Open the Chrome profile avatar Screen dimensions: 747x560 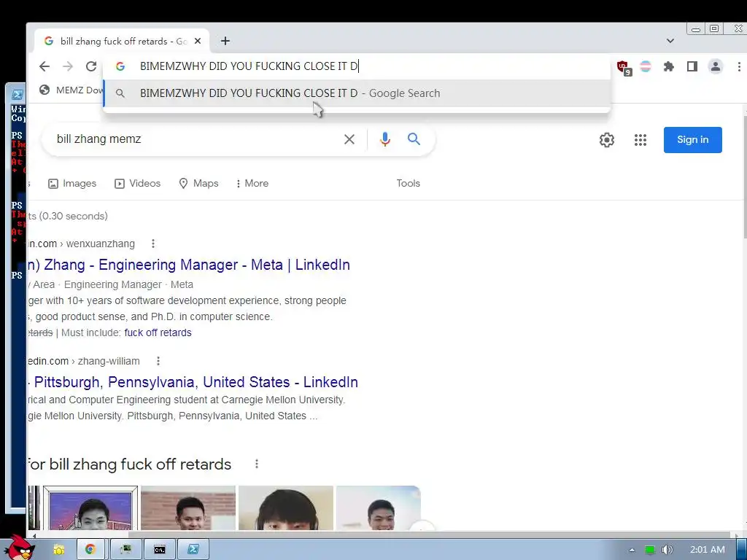tap(716, 66)
